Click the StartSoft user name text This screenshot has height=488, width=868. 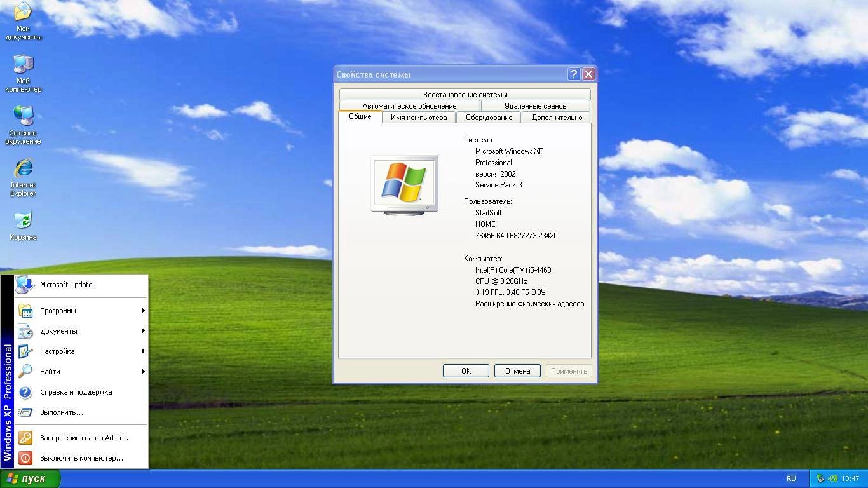tap(488, 213)
